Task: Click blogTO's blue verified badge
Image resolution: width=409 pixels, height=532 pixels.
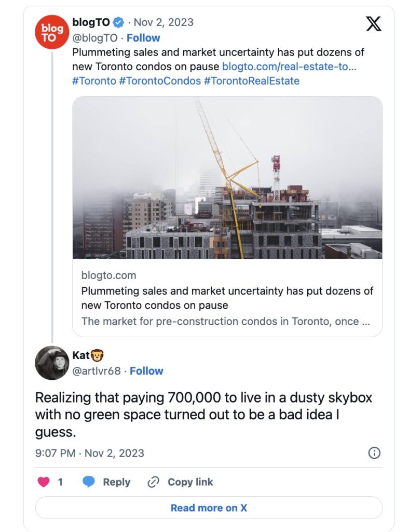Action: [118, 22]
